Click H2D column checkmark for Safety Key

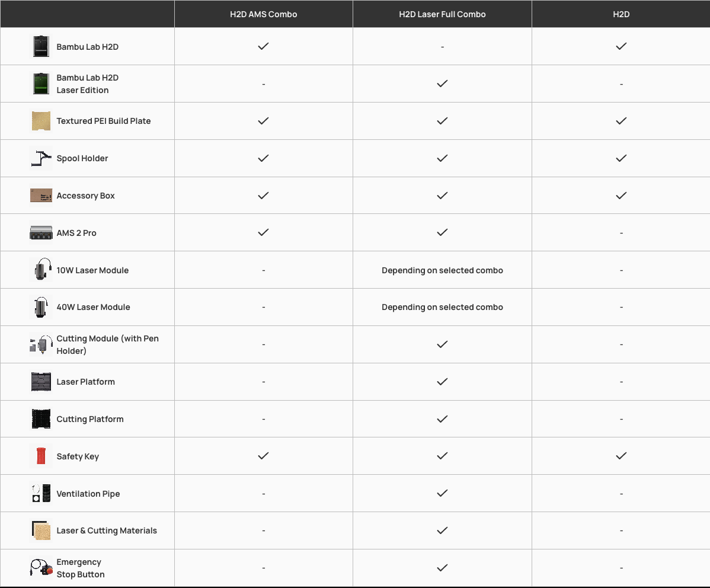621,456
